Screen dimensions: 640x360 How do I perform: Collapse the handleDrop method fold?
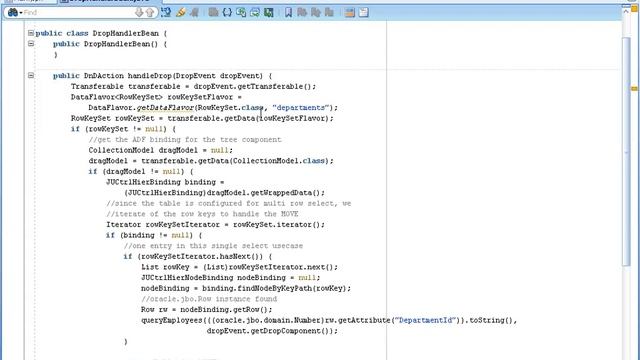(31, 76)
